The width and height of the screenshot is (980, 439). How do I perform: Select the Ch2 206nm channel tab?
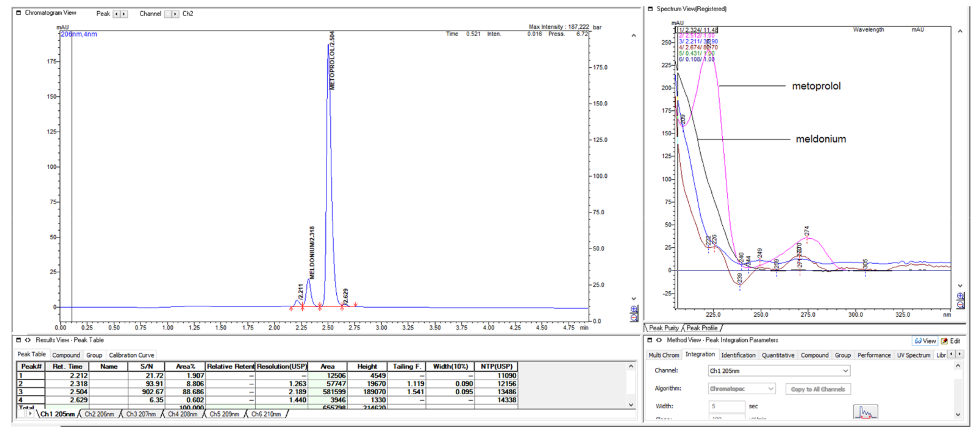point(100,414)
